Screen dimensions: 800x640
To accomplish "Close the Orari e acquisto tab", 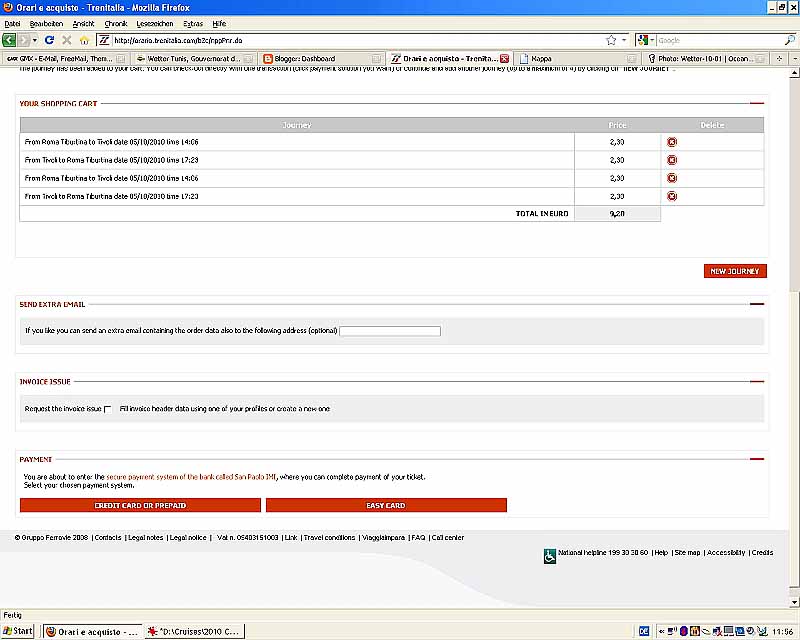I will point(505,59).
